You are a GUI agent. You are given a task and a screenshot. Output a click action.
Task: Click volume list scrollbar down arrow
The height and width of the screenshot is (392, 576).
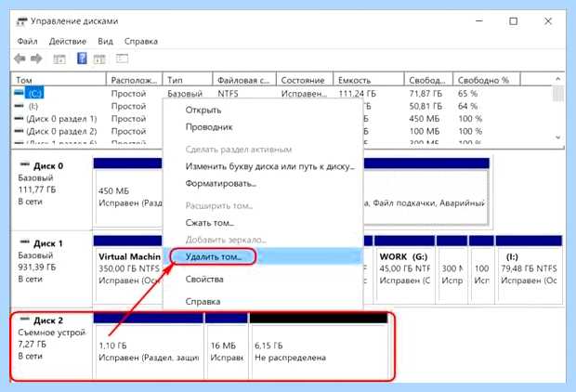click(x=558, y=137)
